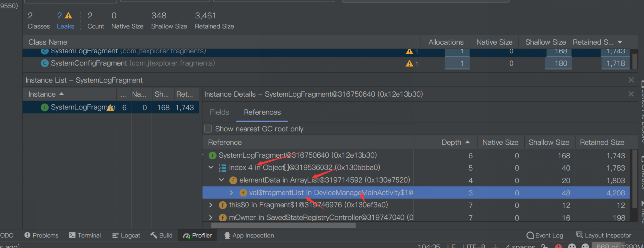Click retained size value 198
The image size is (644, 248).
pyautogui.click(x=619, y=218)
